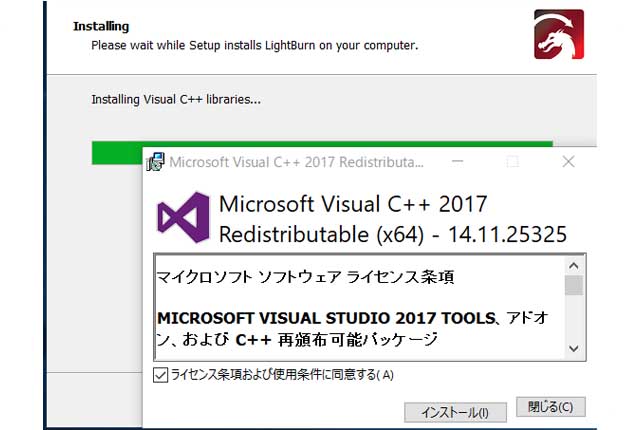
Task: Click the ライセンス条項および使用条件に同意する label
Action: (x=282, y=375)
